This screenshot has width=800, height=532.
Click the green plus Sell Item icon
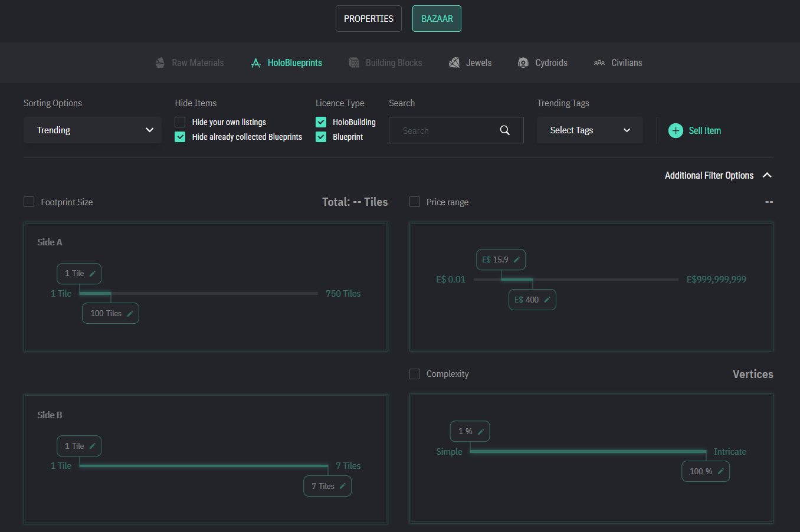(676, 131)
